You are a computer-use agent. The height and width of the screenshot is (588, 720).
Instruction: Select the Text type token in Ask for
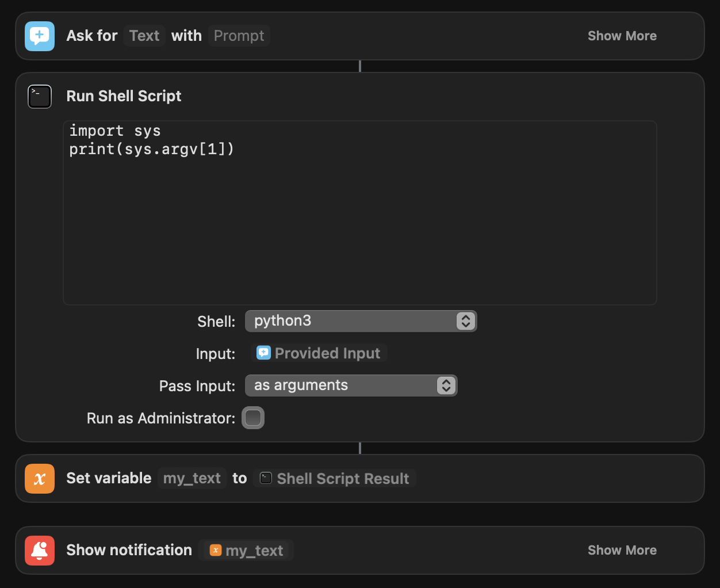pyautogui.click(x=144, y=36)
